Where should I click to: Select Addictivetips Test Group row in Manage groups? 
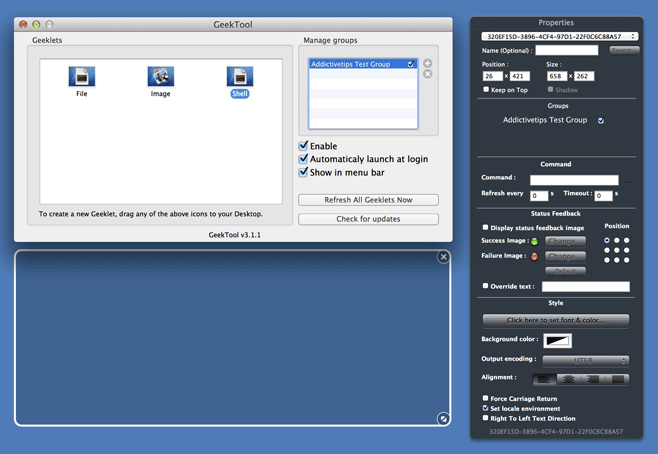[x=363, y=64]
